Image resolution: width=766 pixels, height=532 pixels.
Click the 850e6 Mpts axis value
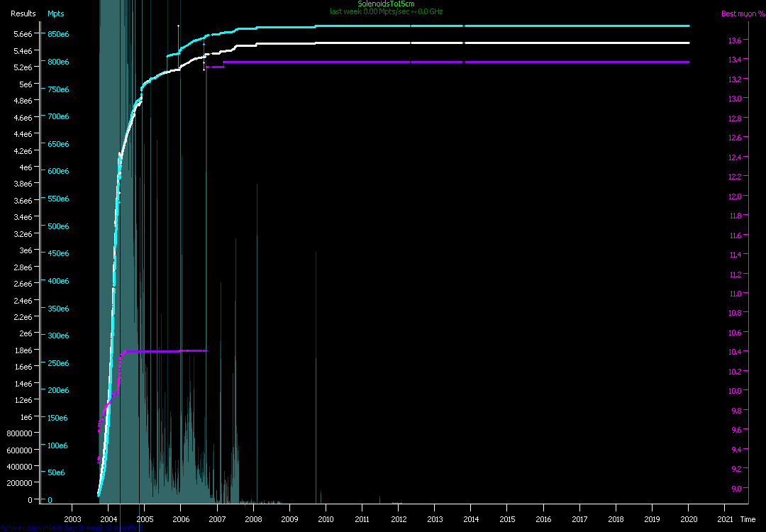(58, 34)
